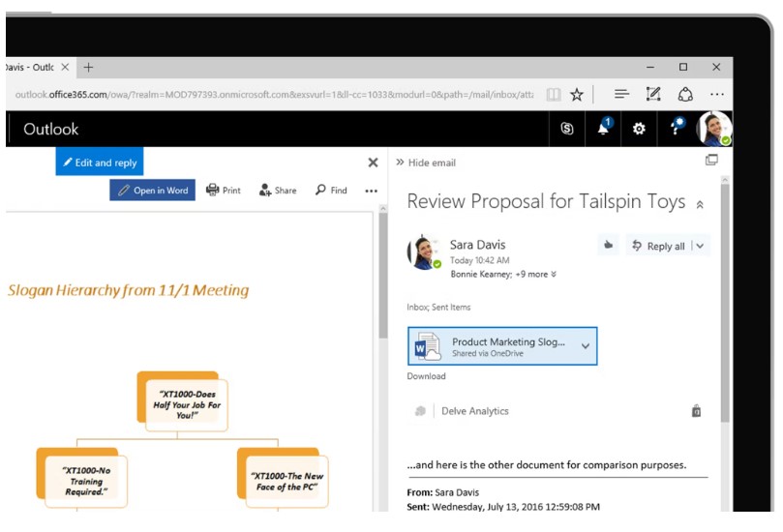Open the attachment options dropdown arrow
The height and width of the screenshot is (532, 783).
click(x=586, y=346)
